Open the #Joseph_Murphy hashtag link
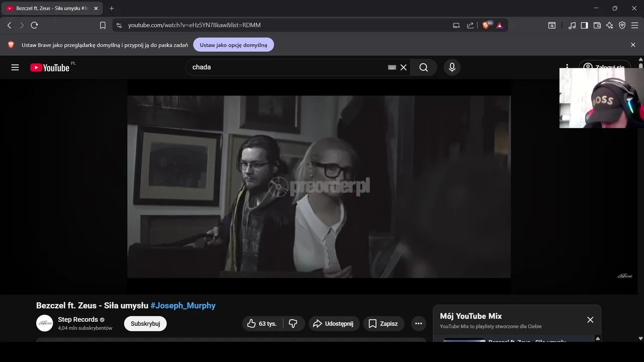This screenshot has height=362, width=644. [183, 306]
